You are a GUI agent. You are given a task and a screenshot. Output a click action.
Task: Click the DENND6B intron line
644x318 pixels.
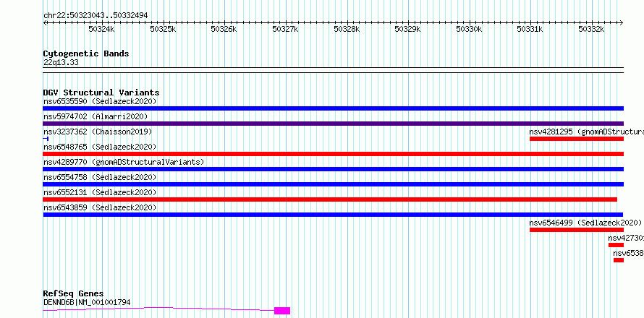click(158, 309)
